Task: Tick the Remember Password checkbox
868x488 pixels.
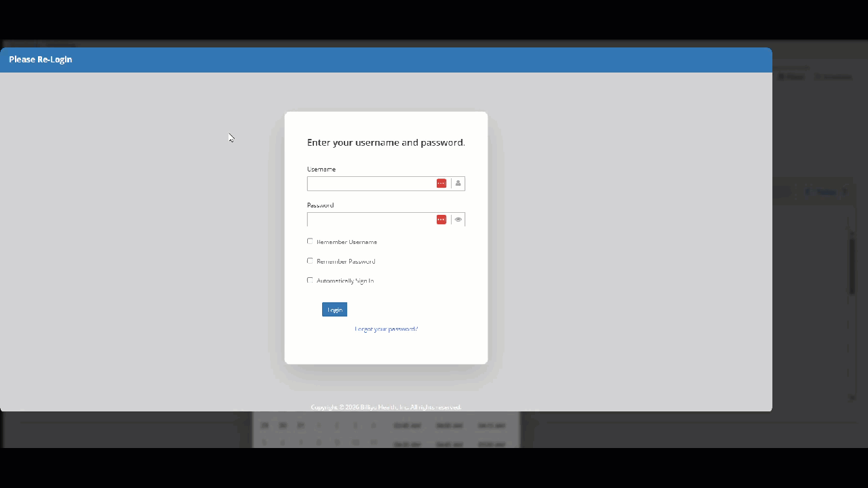Action: (x=310, y=261)
